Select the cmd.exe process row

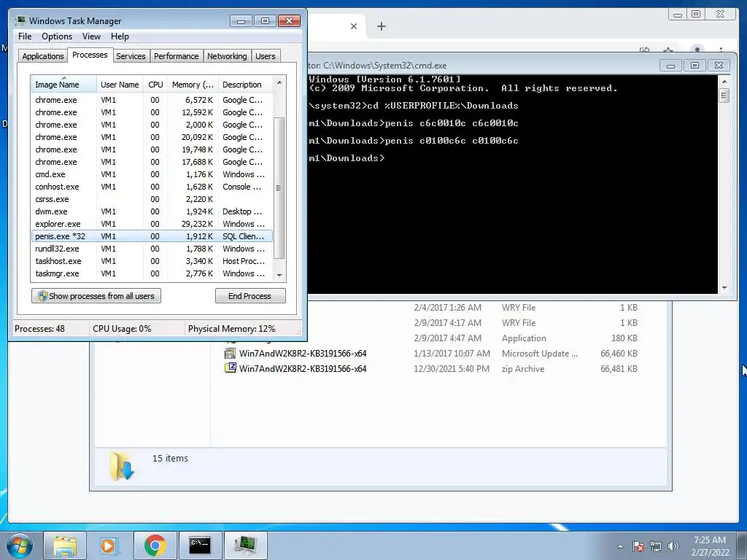click(152, 174)
